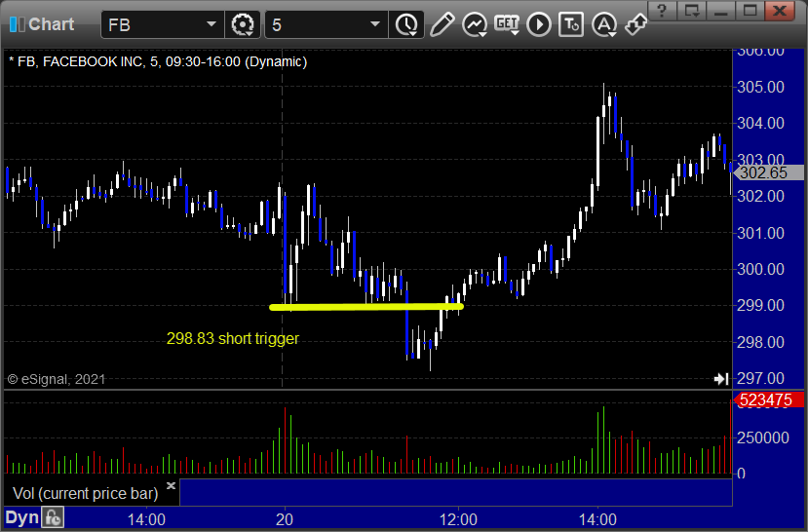Select the yellow short trigger line
808x532 pixels.
366,307
